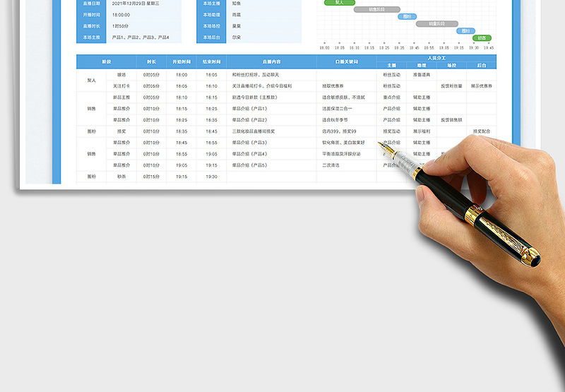The width and height of the screenshot is (565, 392).
Task: Select the rightmost green 秒杀 Gantt bar
Action: [482, 38]
